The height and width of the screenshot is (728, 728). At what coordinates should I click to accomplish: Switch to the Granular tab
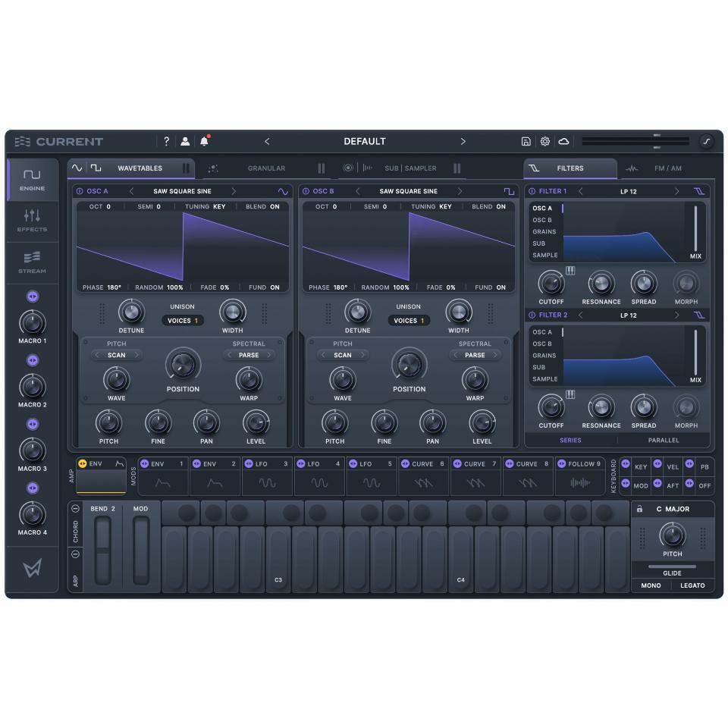coord(266,168)
